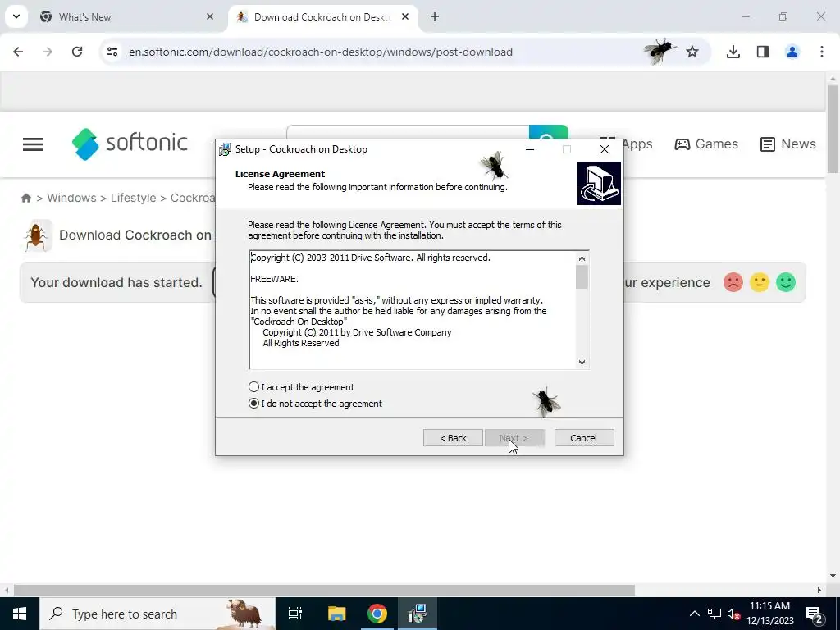Bookmark this page with star icon
This screenshot has height=630, width=840.
tap(692, 52)
